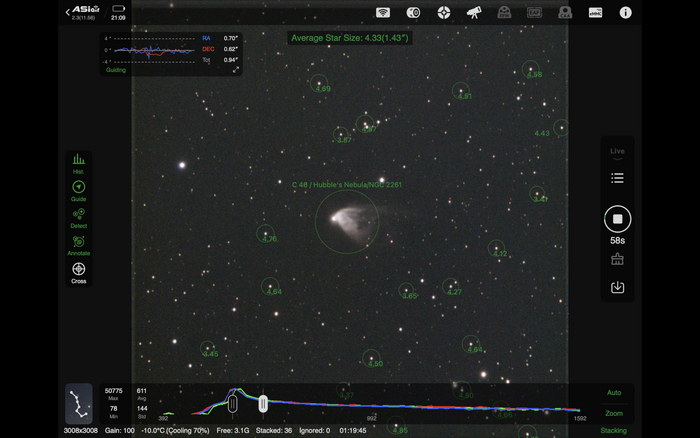Click the right histogram slider handle

tap(263, 403)
